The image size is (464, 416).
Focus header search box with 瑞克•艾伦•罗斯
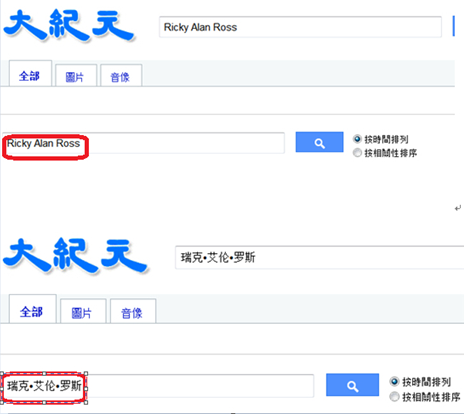click(319, 257)
